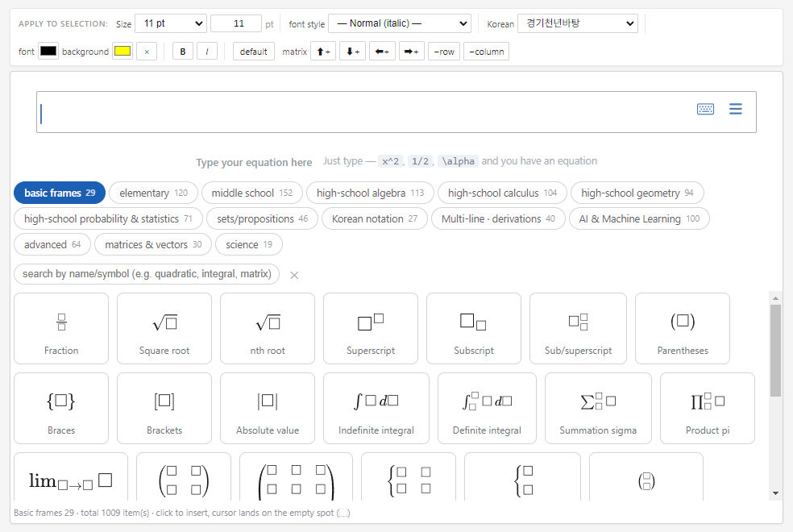Image resolution: width=793 pixels, height=532 pixels.
Task: Pick the yellow background color swatch
Action: pyautogui.click(x=122, y=51)
